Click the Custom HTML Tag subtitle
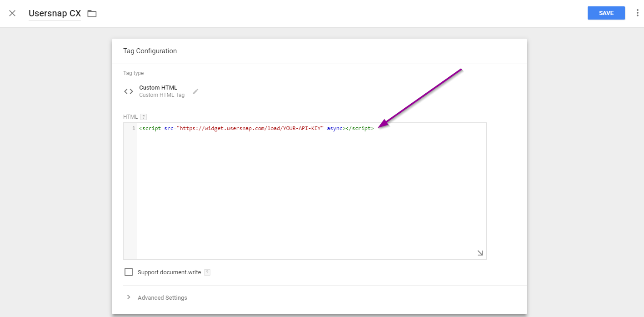 tap(162, 95)
